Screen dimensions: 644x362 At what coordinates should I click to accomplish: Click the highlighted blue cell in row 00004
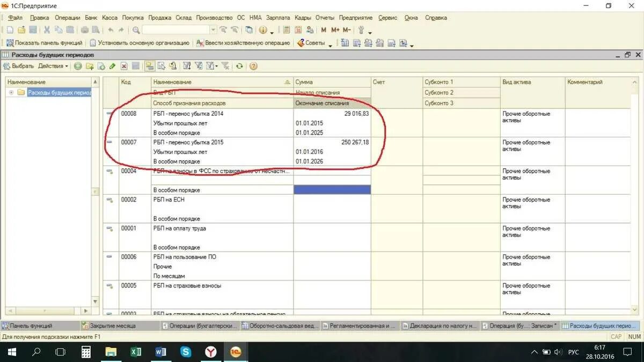tap(332, 190)
